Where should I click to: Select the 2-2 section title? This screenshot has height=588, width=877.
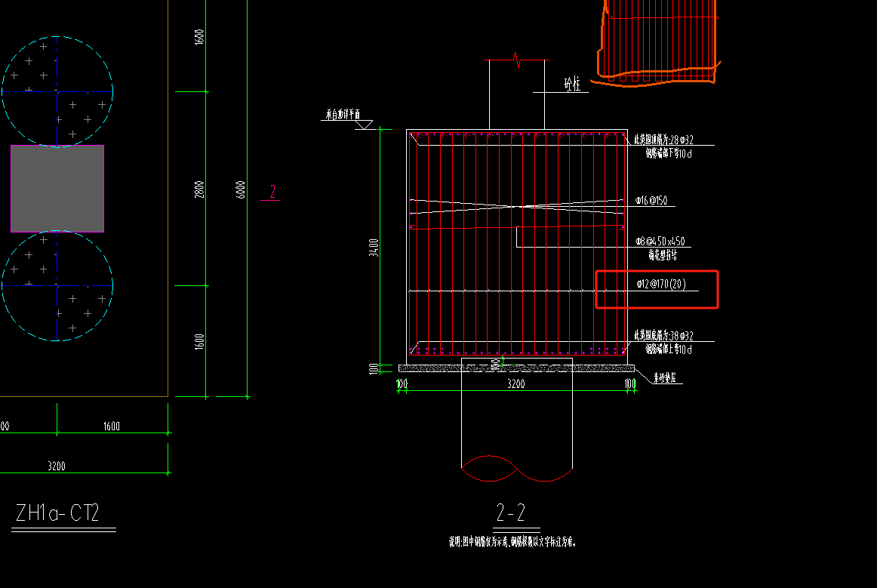[x=511, y=513]
